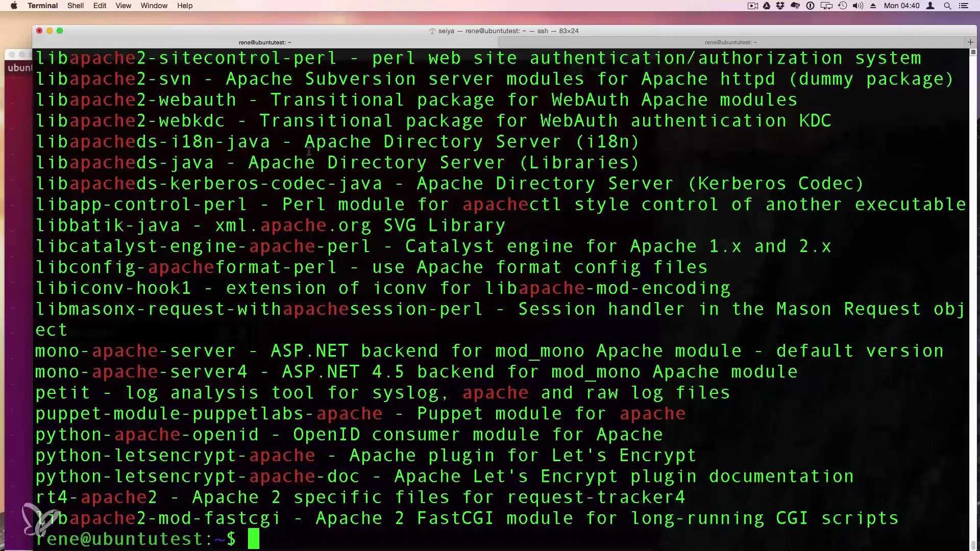Click the eject icon in menu bar
Screen dimensions: 980x551
pyautogui.click(x=873, y=6)
